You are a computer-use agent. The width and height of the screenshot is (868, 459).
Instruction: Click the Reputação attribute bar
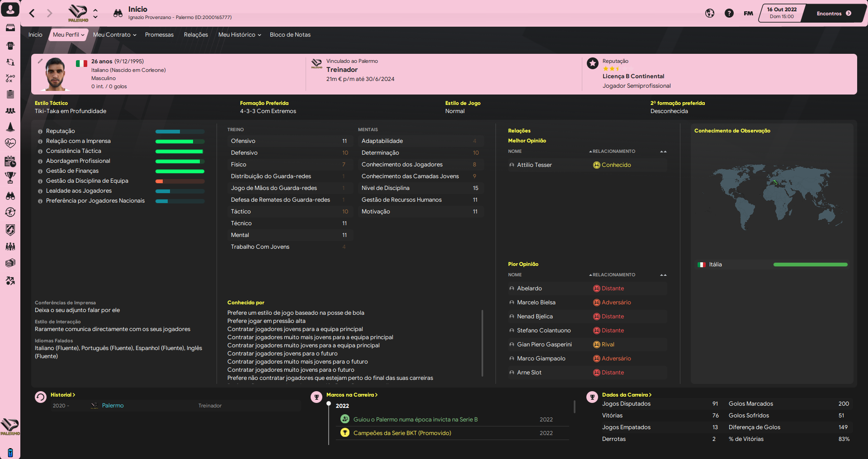(x=180, y=132)
